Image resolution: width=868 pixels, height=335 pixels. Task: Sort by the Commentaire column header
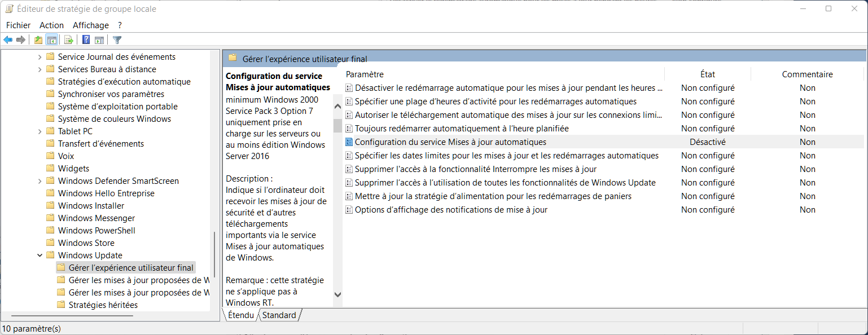(x=807, y=74)
